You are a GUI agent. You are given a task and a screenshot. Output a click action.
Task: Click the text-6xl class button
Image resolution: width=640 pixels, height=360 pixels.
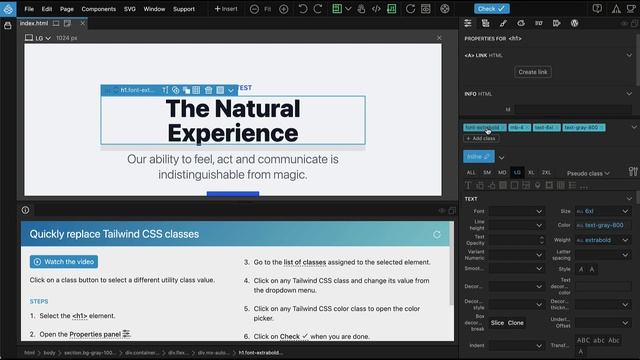click(x=547, y=128)
